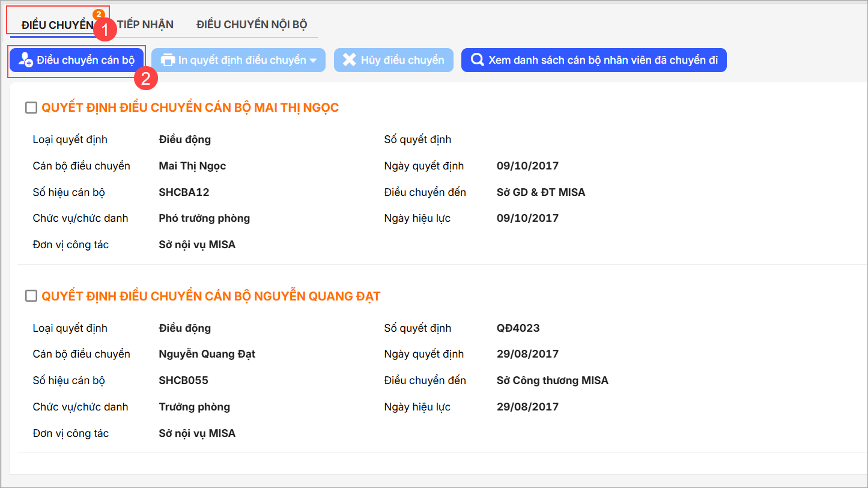Click the magnifier icon on Xem danh sách
The width and height of the screenshot is (868, 488).
pos(478,60)
